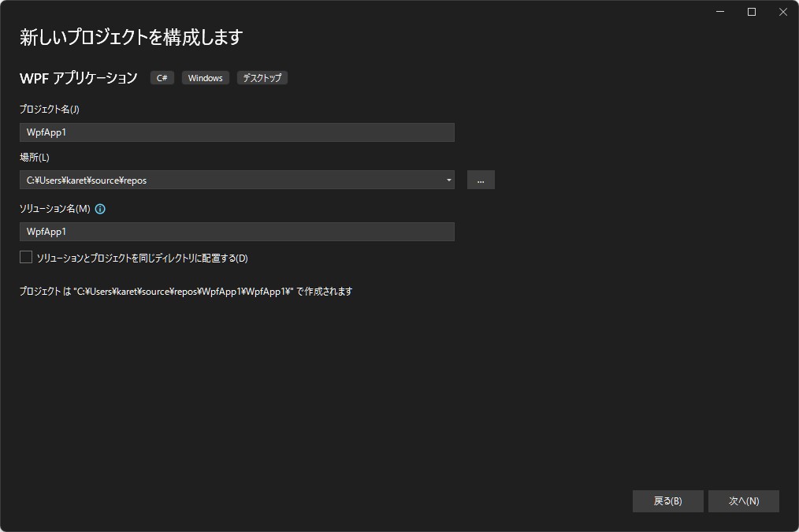This screenshot has height=532, width=799.
Task: Open the location path dropdown arrow
Action: [448, 180]
